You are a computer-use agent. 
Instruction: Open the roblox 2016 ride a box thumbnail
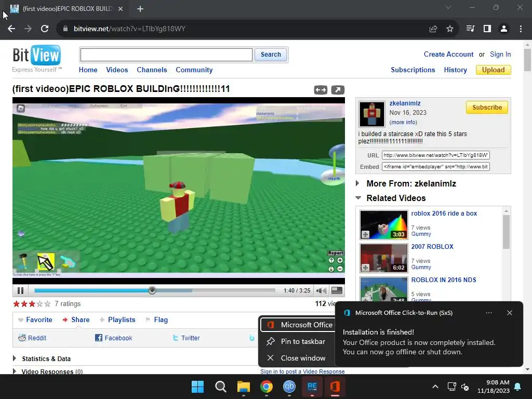384,225
